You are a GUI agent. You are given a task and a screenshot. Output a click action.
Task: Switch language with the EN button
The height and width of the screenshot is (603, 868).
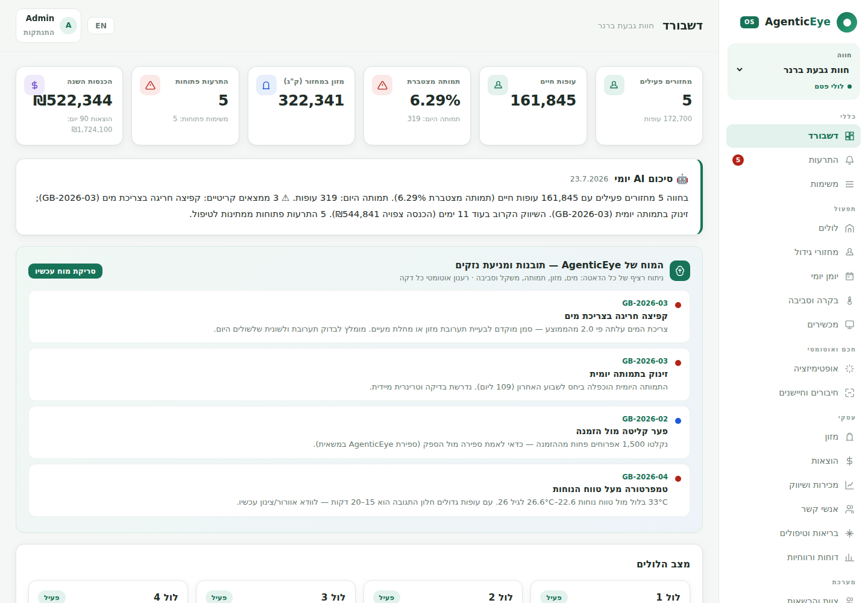tap(101, 25)
